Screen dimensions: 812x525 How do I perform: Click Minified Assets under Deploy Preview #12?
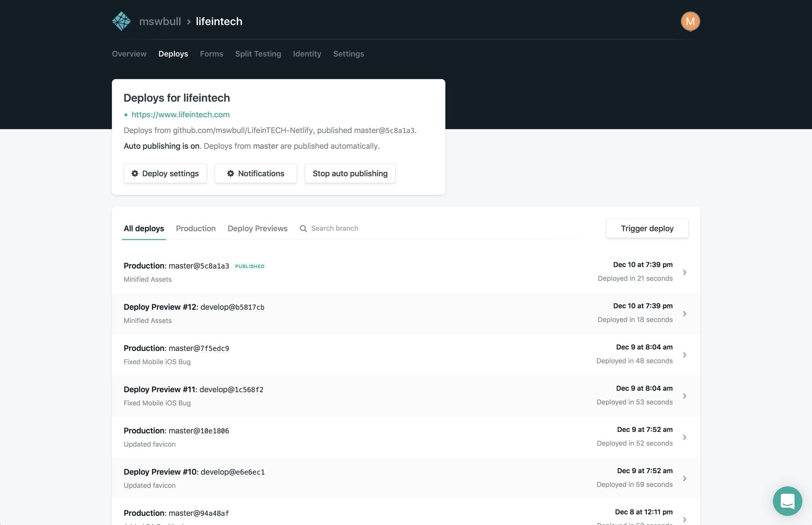(x=147, y=320)
